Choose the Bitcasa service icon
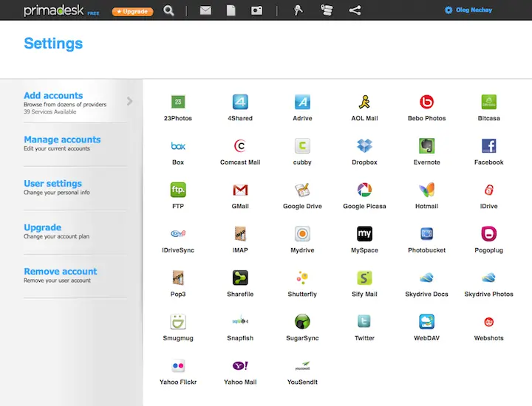532x406 pixels. 489,102
